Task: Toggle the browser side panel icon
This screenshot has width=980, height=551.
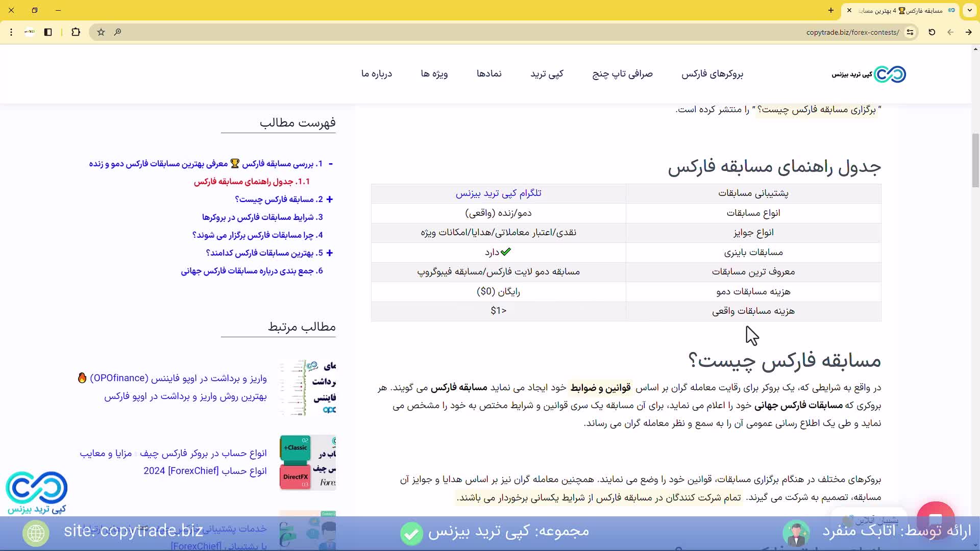Action: pyautogui.click(x=48, y=32)
